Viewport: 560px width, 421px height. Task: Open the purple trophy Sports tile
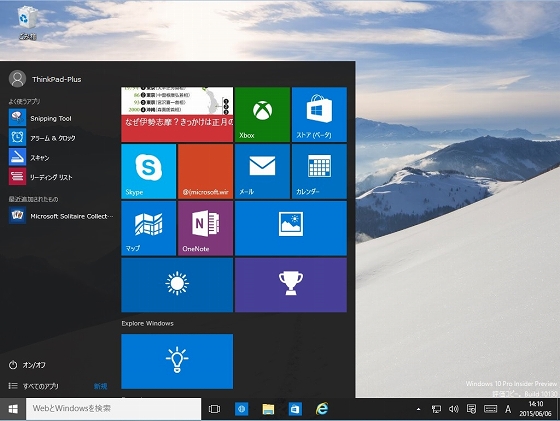291,285
